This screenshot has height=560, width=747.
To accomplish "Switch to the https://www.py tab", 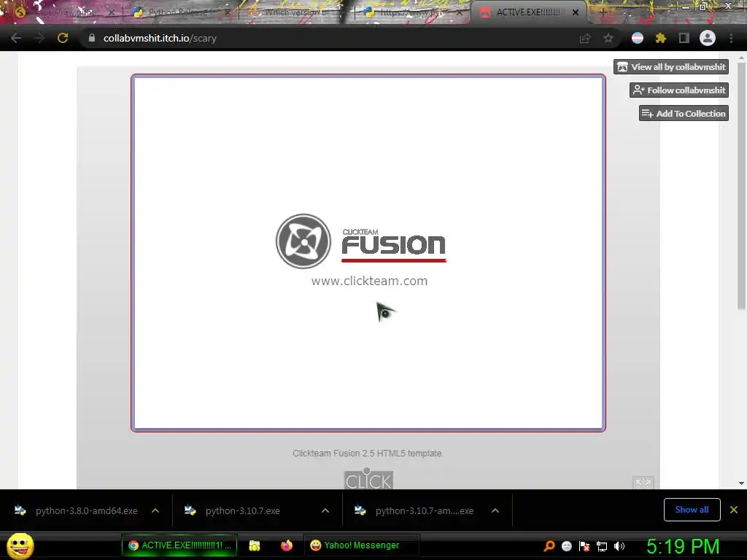I will pyautogui.click(x=412, y=12).
